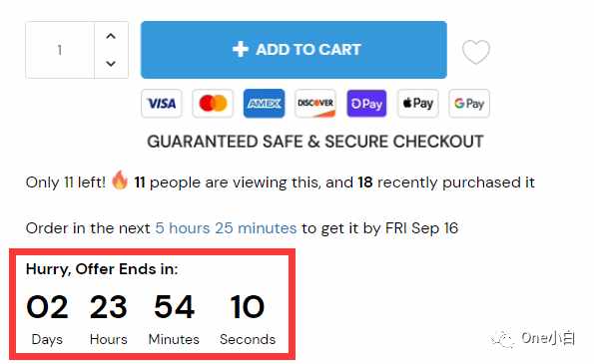Viewport: 594px width, 364px height.
Task: Increase quantity with the up arrow
Action: point(111,36)
